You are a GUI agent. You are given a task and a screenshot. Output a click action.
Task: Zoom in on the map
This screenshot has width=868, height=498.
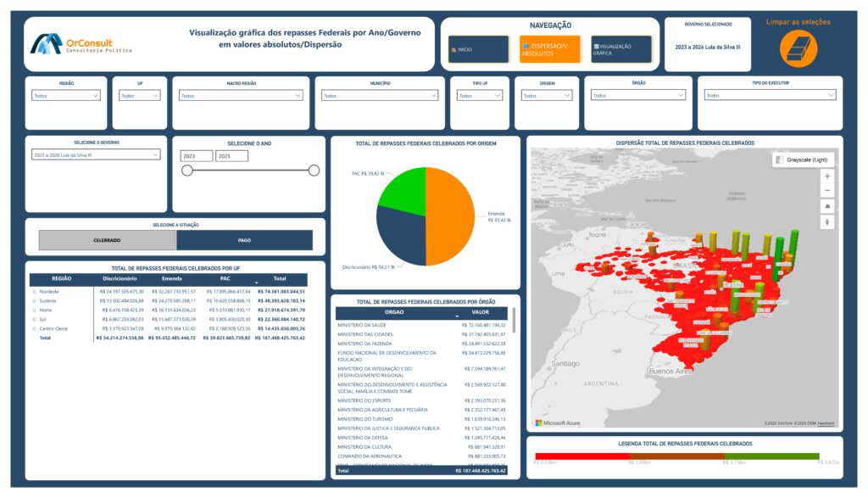click(826, 176)
